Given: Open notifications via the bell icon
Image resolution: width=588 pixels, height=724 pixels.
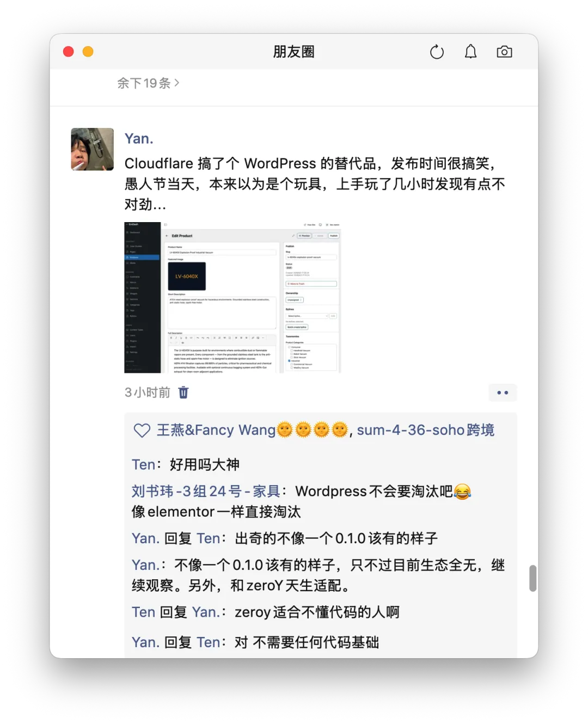Looking at the screenshot, I should pyautogui.click(x=470, y=52).
